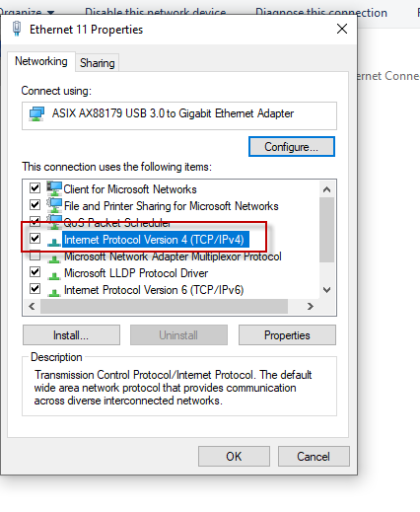The image size is (420, 512).
Task: Click the list scroll down arrow
Action: pyautogui.click(x=326, y=290)
